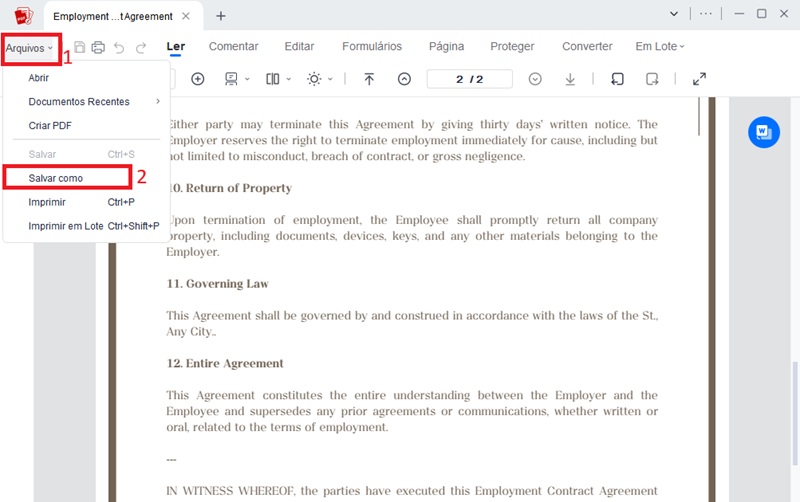This screenshot has width=800, height=502.
Task: Jump to the first page
Action: pos(369,79)
